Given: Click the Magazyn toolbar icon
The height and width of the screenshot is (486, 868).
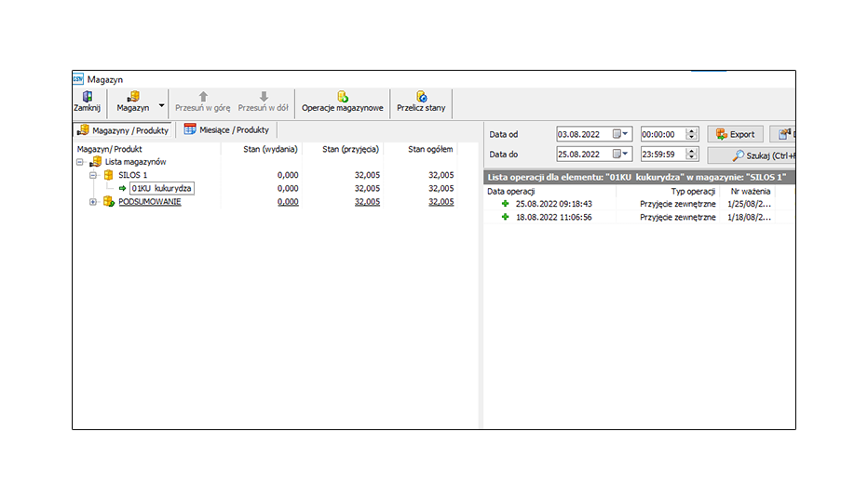Looking at the screenshot, I should (133, 97).
